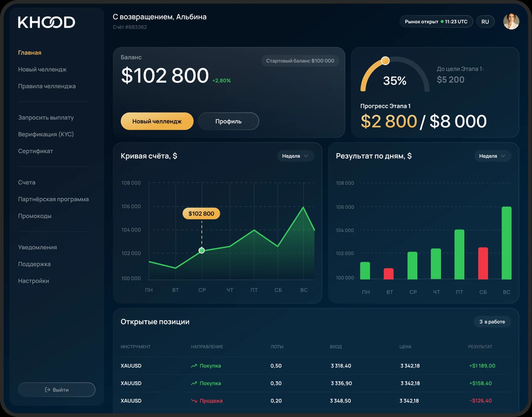Click the red СБ bar in daily results
The width and height of the screenshot is (532, 417).
[x=483, y=263]
